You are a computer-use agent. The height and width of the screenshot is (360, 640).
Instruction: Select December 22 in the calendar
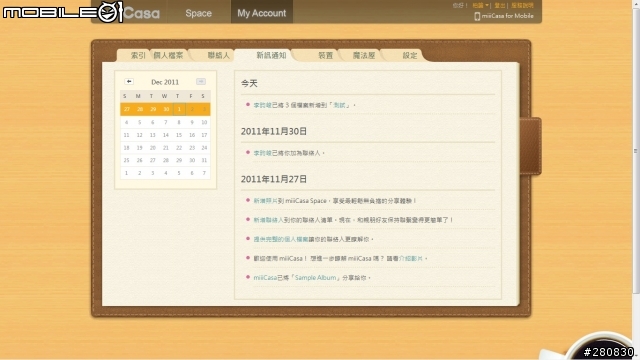click(x=179, y=148)
